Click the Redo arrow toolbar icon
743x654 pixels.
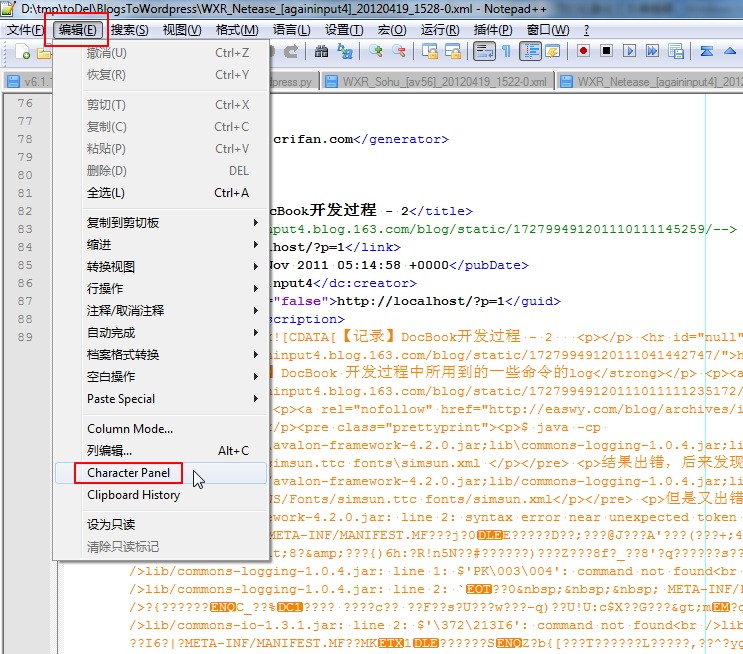coord(291,51)
